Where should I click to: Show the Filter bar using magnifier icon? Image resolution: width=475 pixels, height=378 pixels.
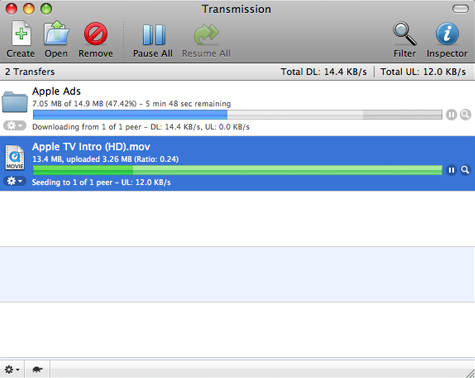click(404, 34)
